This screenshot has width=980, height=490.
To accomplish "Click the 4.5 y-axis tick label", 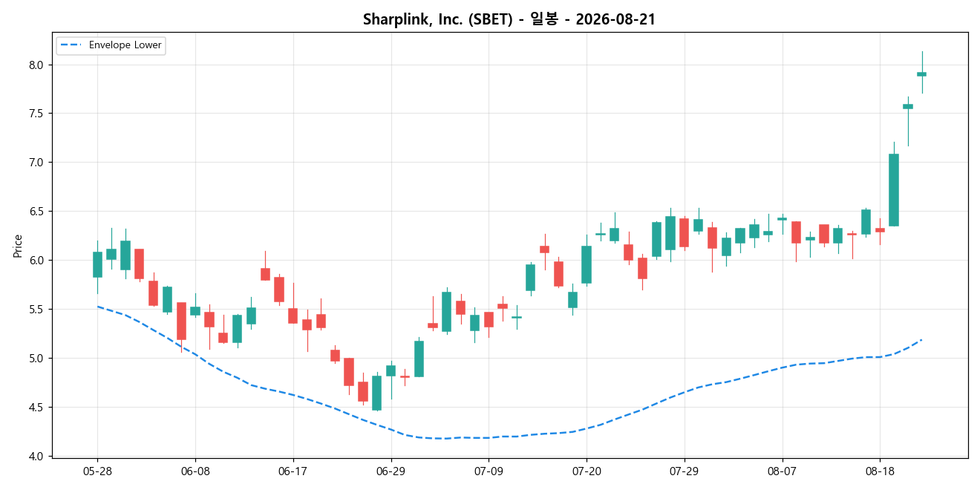I will pos(37,408).
